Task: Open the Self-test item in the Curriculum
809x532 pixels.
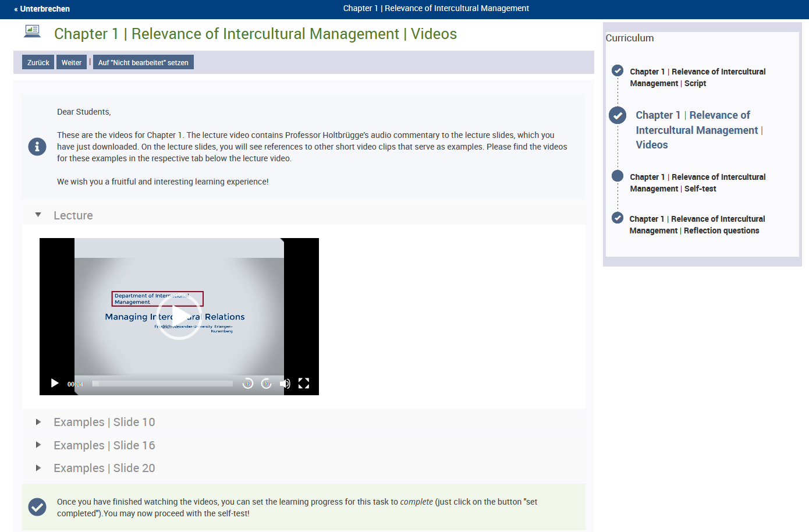Action: tap(697, 183)
